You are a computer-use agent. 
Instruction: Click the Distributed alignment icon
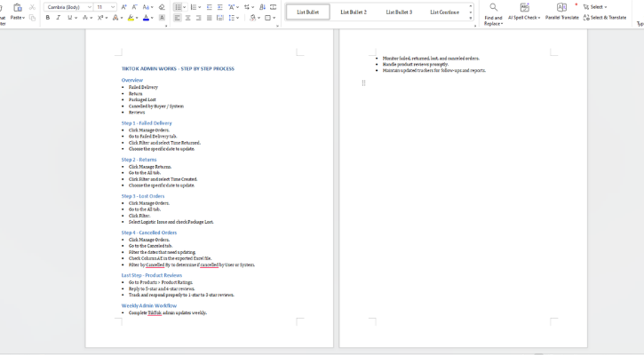click(219, 18)
